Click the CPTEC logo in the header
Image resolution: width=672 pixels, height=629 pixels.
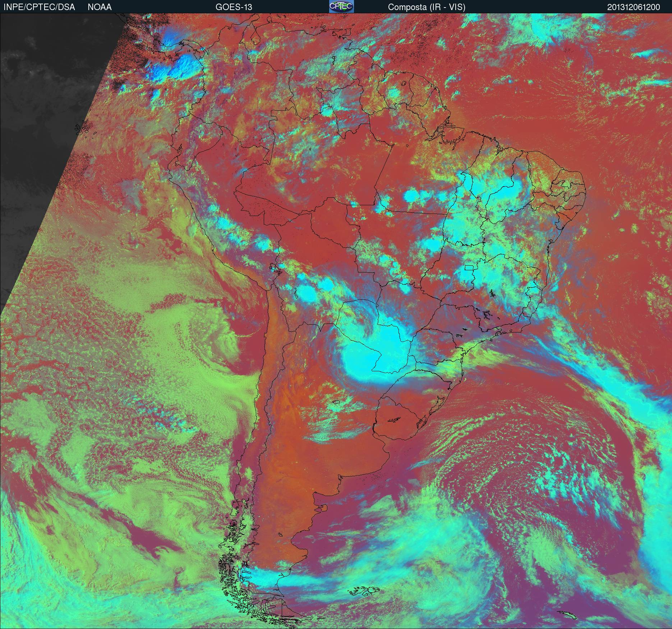[341, 6]
